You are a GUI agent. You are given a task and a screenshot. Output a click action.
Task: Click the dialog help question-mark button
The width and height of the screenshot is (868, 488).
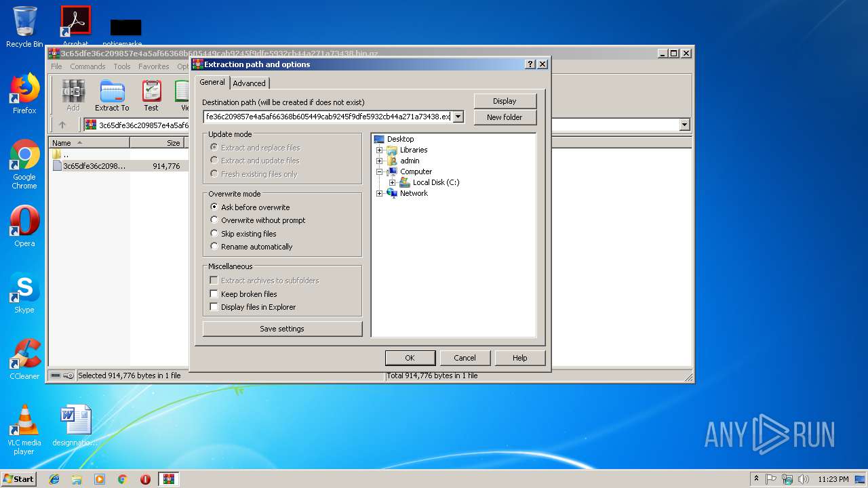pos(530,64)
